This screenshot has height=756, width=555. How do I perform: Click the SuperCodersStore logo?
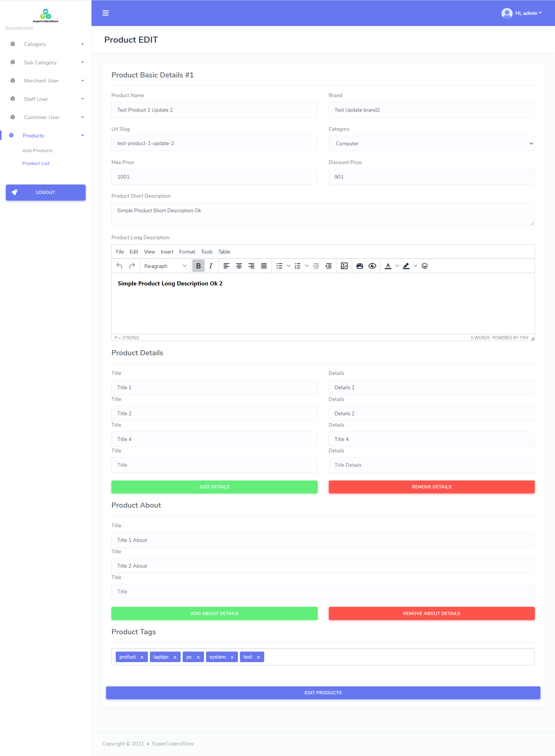[x=45, y=16]
